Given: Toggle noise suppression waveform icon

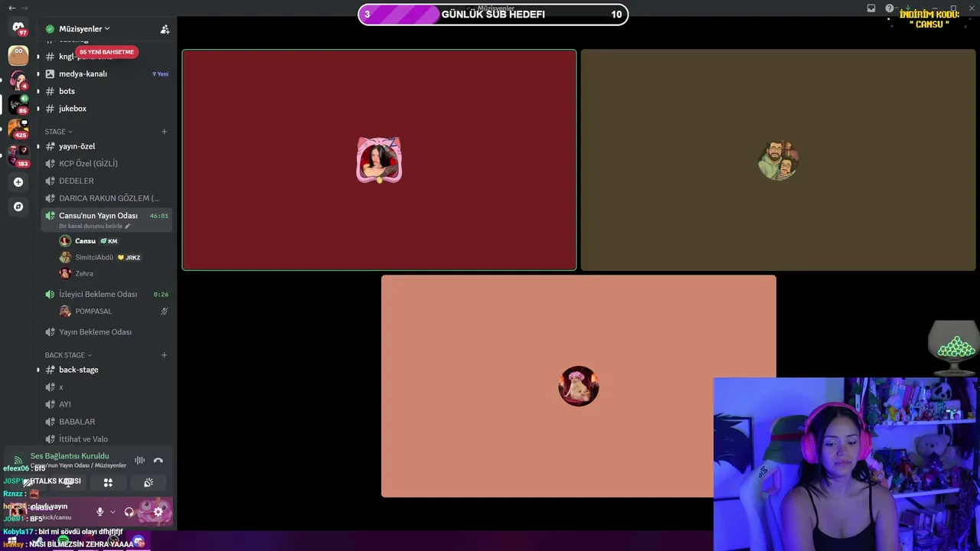Looking at the screenshot, I should click(140, 461).
